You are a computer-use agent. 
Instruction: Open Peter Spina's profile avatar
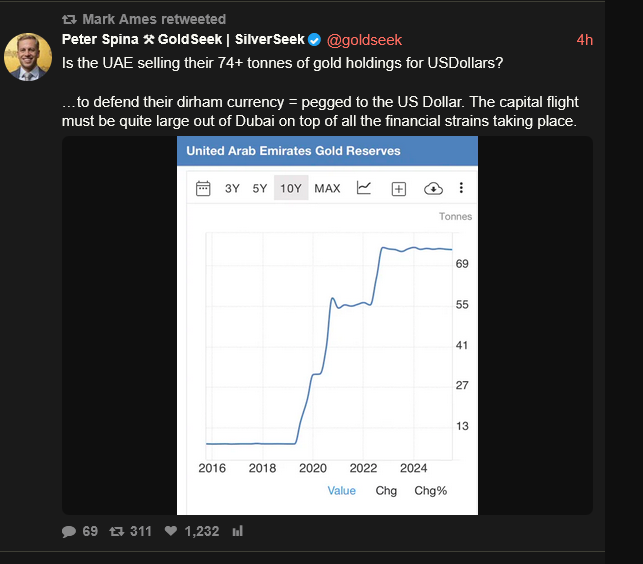tap(28, 56)
